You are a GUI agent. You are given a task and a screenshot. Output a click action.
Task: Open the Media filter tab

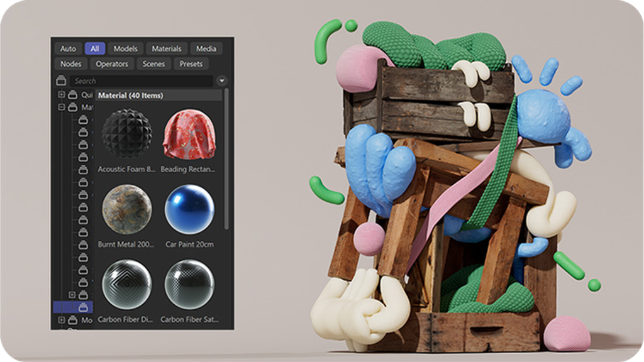click(206, 48)
